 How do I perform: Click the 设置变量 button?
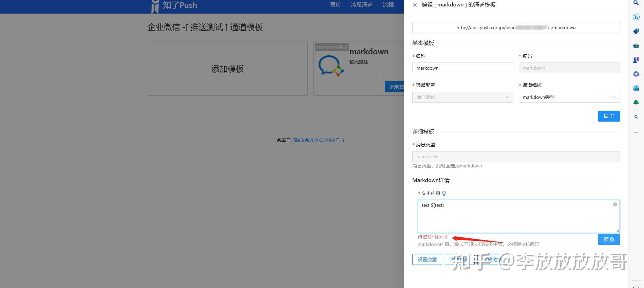(x=427, y=259)
